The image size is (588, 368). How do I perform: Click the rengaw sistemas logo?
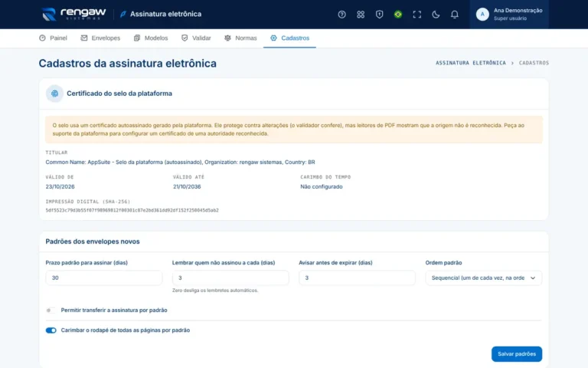73,15
